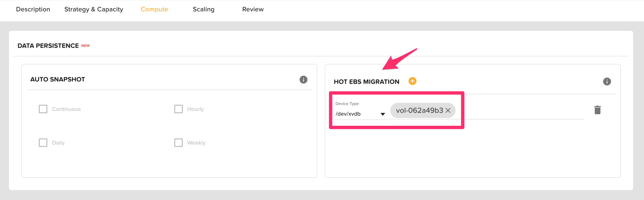Select the Compute tab
This screenshot has height=200, width=644.
(154, 9)
